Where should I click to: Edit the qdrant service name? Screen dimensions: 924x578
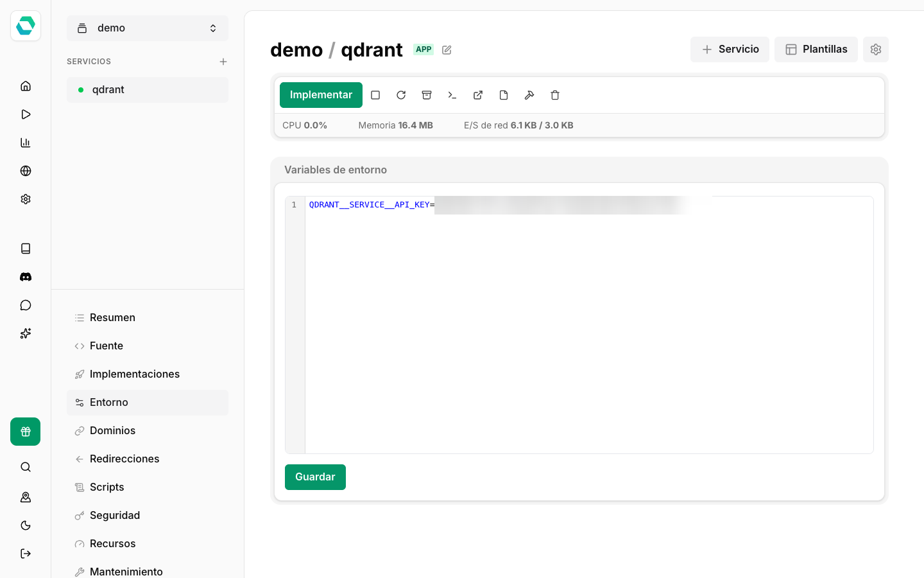pyautogui.click(x=447, y=50)
